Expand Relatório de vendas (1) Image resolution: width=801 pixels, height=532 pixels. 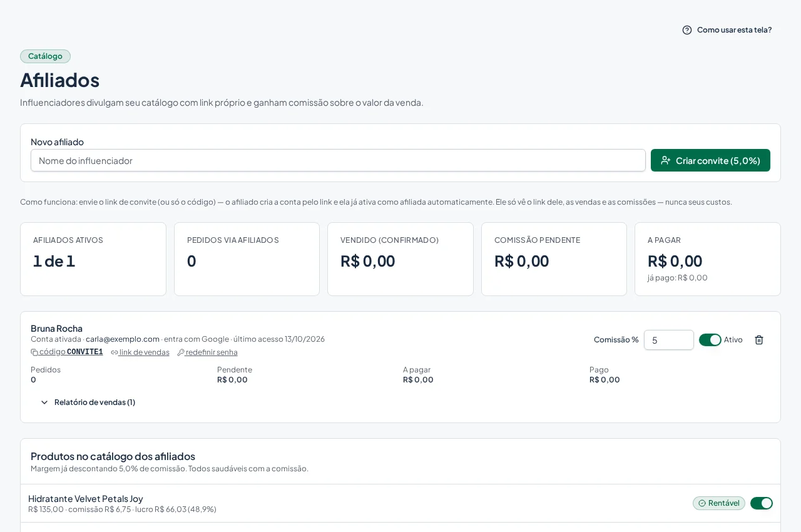(88, 402)
